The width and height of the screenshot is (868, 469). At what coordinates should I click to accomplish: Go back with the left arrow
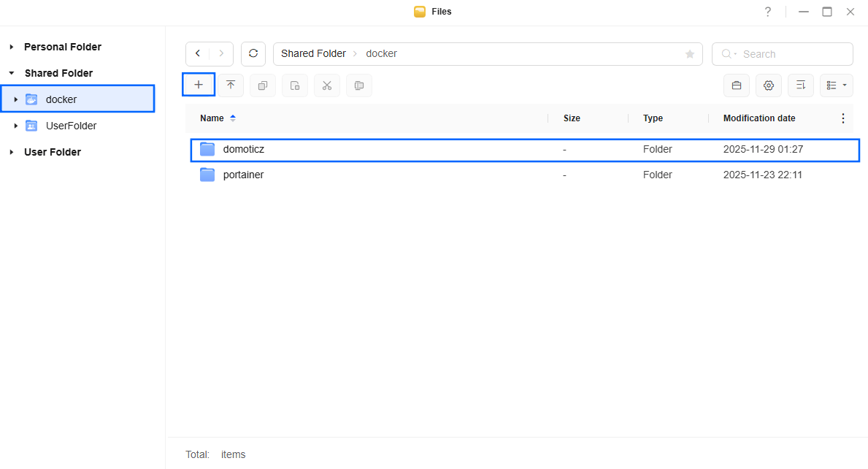[x=198, y=53]
